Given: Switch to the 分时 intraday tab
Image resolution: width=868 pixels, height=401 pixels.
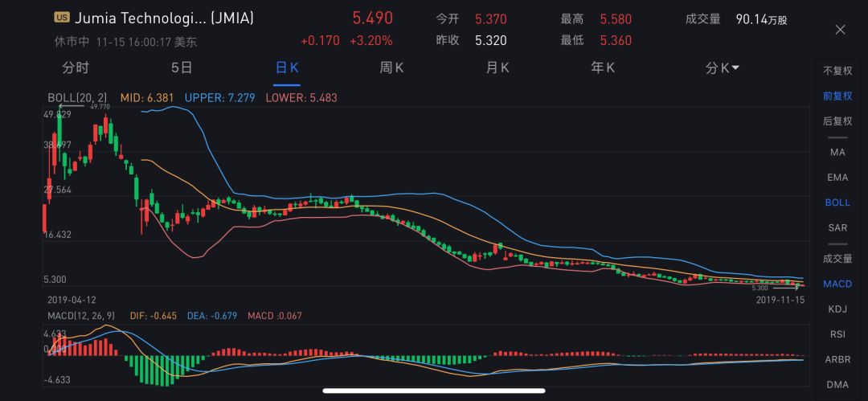Looking at the screenshot, I should (x=76, y=68).
